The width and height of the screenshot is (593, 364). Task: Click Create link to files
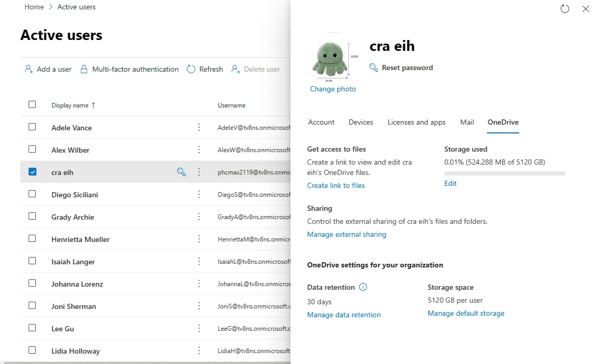click(336, 185)
